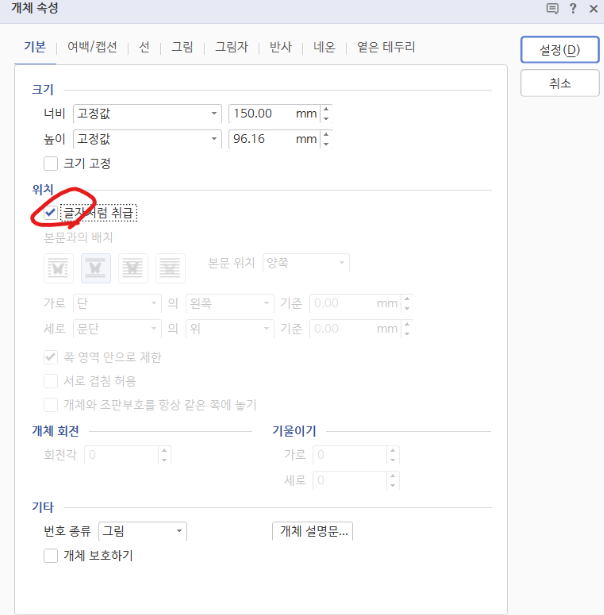The width and height of the screenshot is (604, 615).
Task: Open the 가로 단 dropdown
Action: tap(117, 303)
